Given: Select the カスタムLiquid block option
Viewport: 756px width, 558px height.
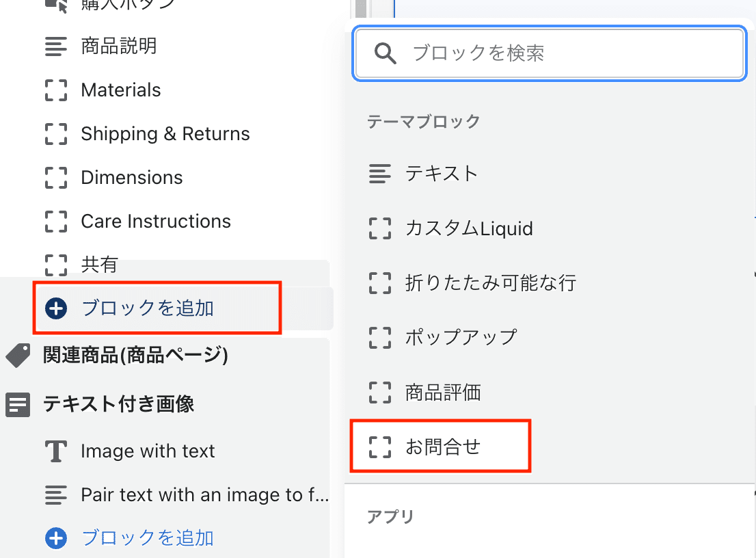Looking at the screenshot, I should (550, 228).
